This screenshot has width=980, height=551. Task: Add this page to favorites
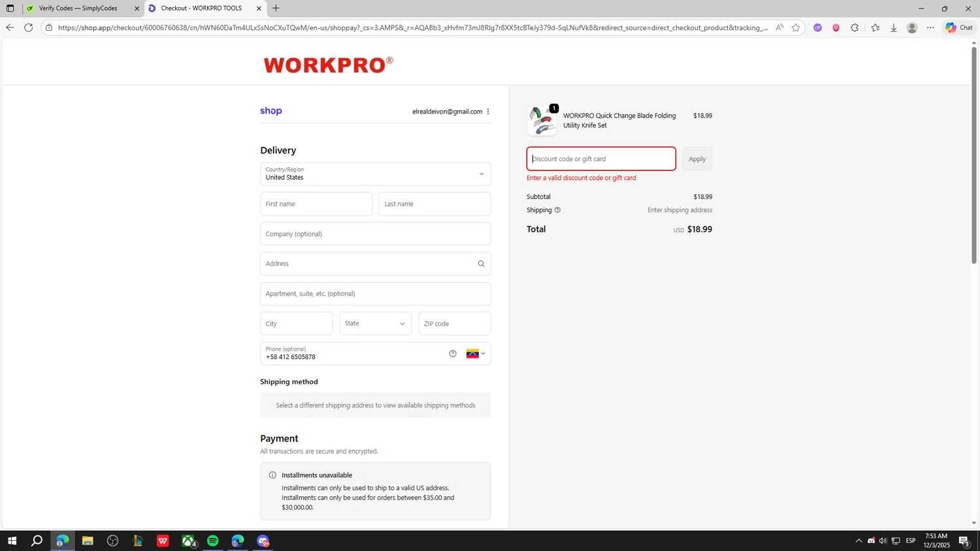pos(796,27)
